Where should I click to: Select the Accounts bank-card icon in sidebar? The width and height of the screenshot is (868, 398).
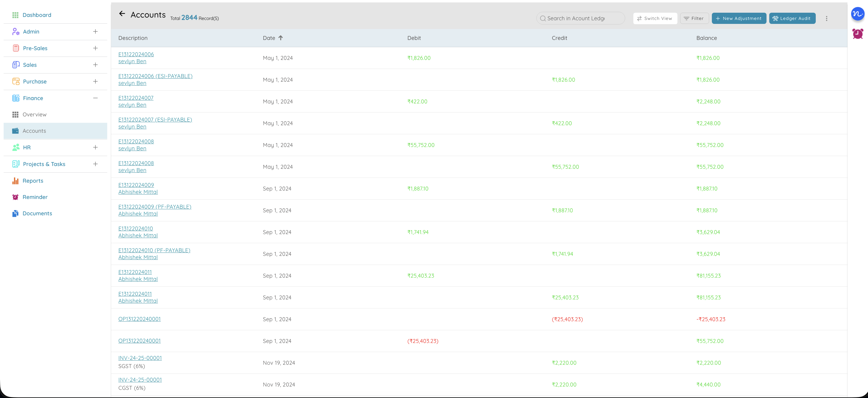point(16,131)
